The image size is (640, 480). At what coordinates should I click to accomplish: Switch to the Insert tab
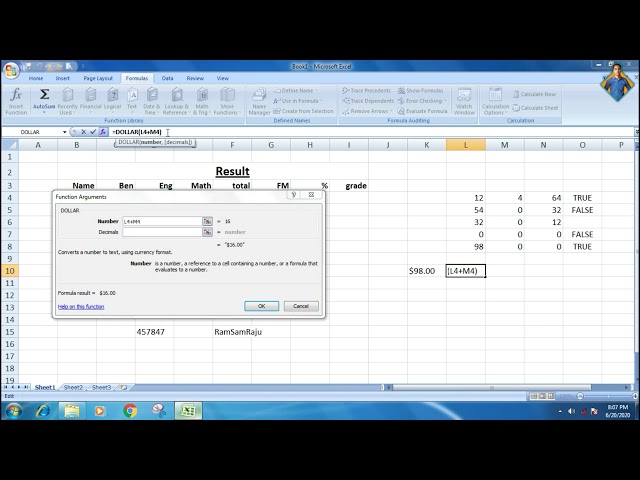tap(62, 78)
